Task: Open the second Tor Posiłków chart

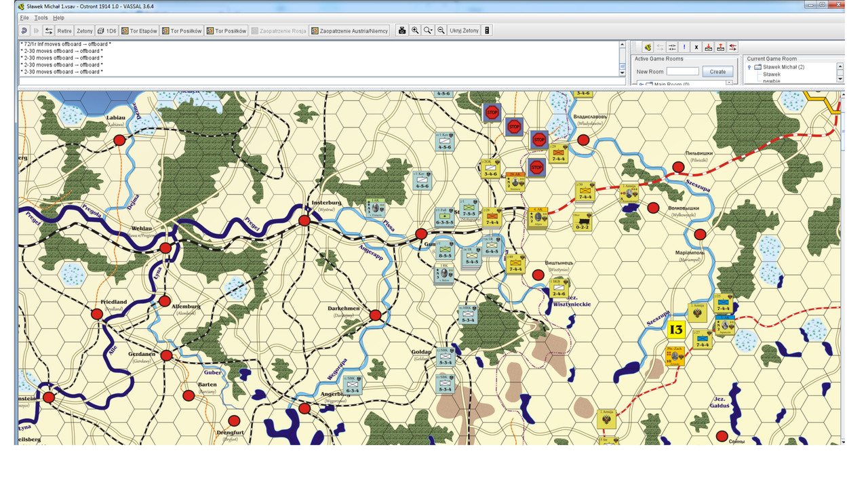Action: [226, 31]
